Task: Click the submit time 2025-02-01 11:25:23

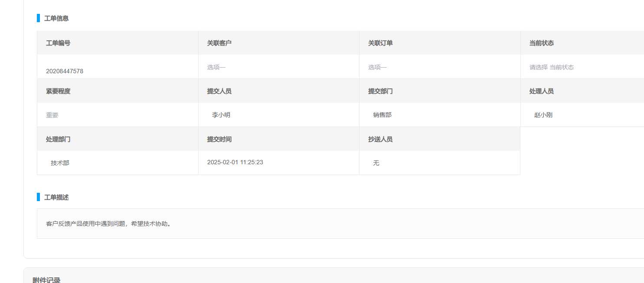Action: click(x=235, y=162)
